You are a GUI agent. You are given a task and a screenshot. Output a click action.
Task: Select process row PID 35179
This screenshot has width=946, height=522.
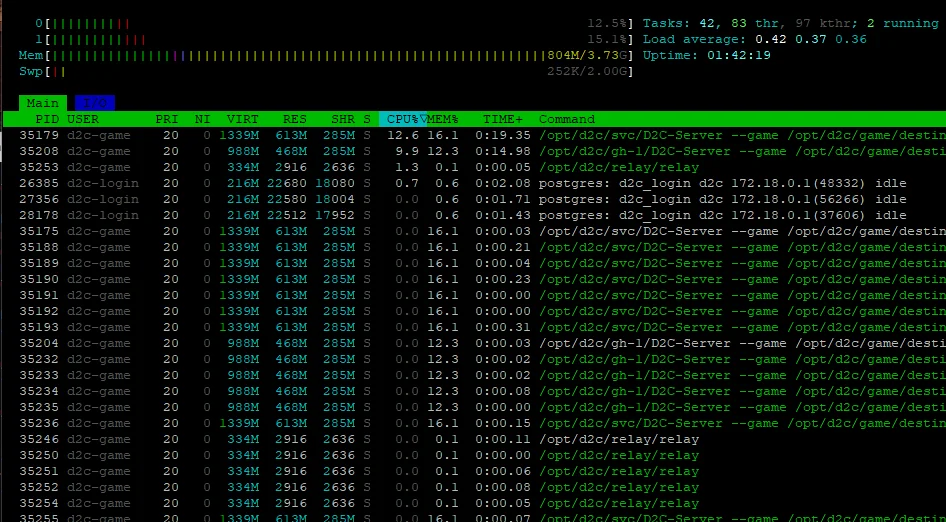[473, 135]
